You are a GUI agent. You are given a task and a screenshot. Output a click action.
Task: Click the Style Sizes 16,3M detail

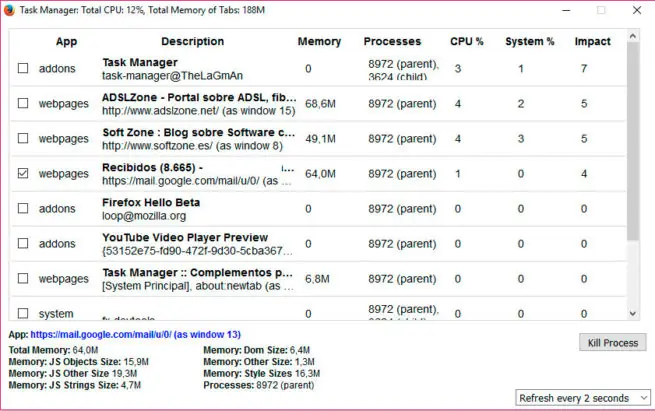point(261,373)
